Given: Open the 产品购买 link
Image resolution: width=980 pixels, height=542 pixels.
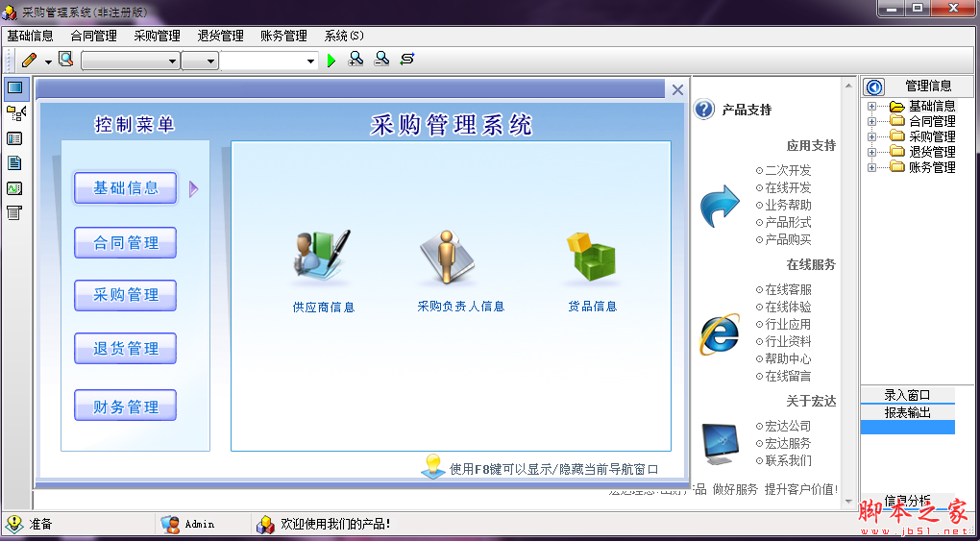Looking at the screenshot, I should click(x=788, y=239).
